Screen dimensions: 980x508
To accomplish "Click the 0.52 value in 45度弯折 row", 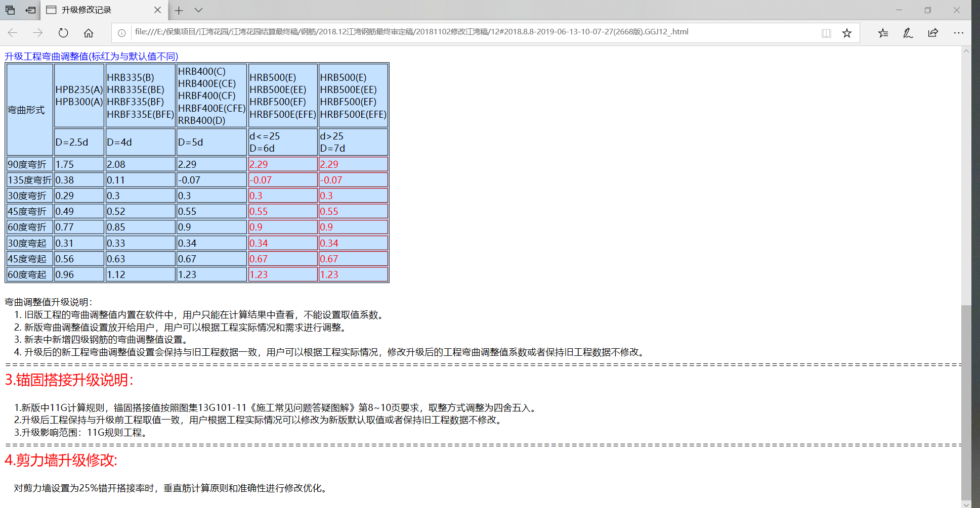I will 140,211.
